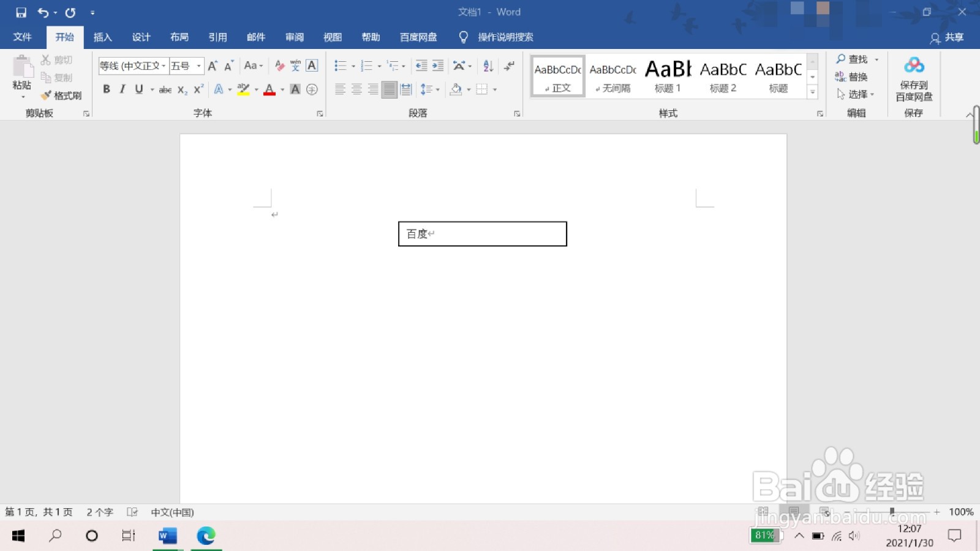Toggle character shading

tap(295, 89)
